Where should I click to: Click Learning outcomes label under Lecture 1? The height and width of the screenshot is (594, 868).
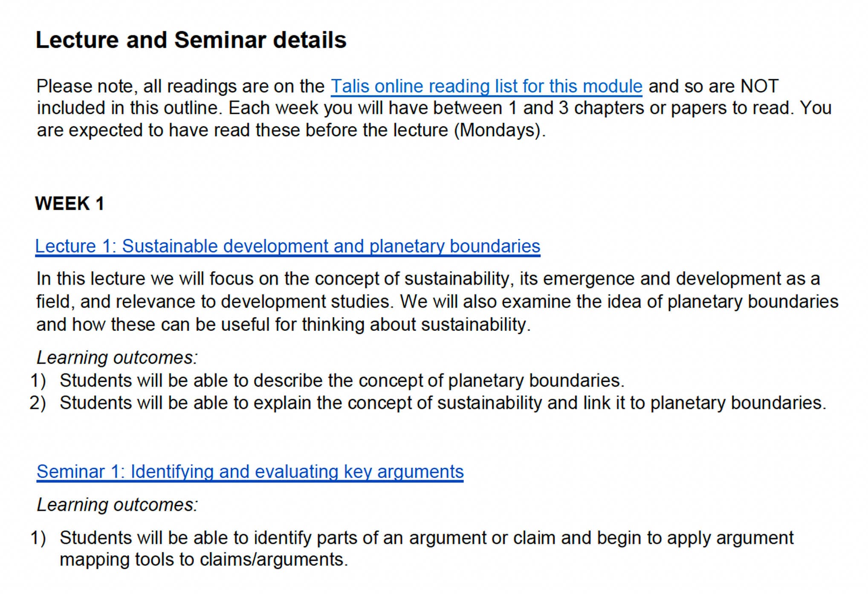point(117,358)
